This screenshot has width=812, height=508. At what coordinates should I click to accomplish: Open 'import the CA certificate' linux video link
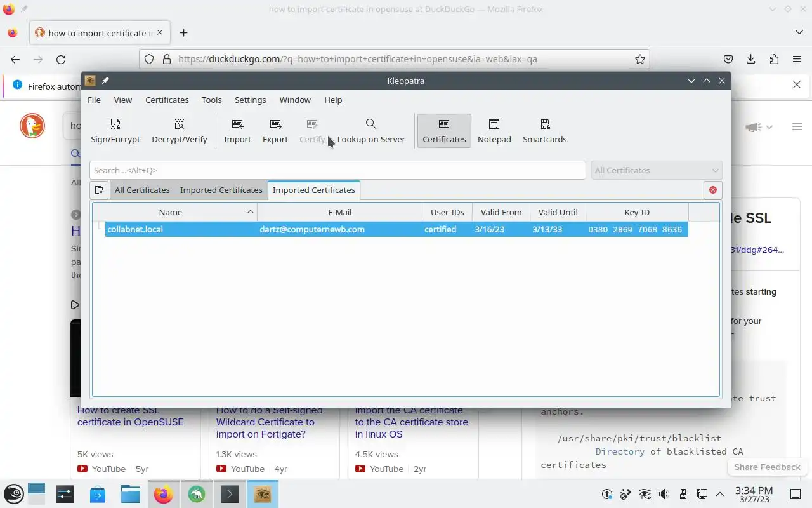tap(411, 422)
